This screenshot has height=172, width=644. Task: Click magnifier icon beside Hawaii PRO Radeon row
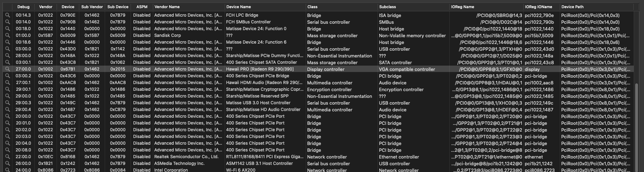pyautogui.click(x=7, y=69)
